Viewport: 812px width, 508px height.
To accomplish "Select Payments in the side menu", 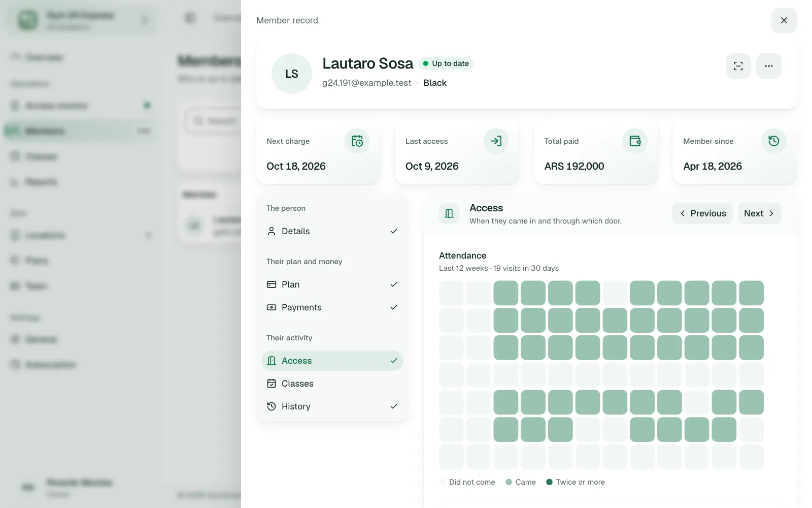I will (332, 307).
